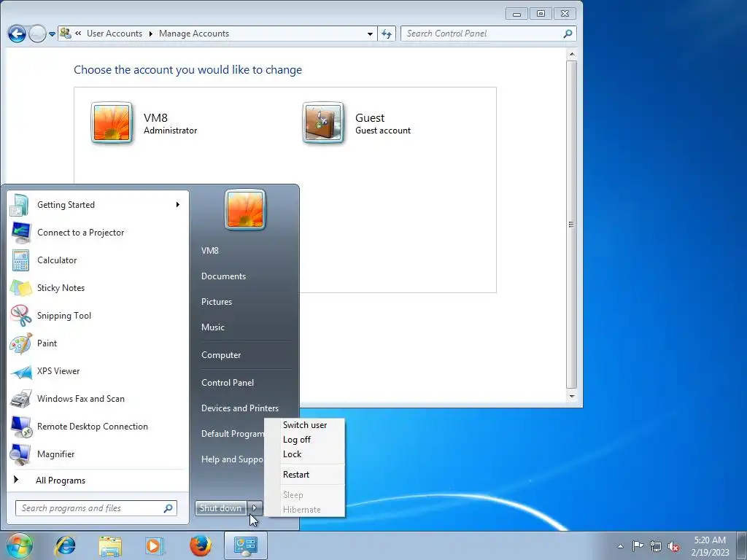This screenshot has height=560, width=747.
Task: Click the Forward navigation button
Action: (37, 34)
